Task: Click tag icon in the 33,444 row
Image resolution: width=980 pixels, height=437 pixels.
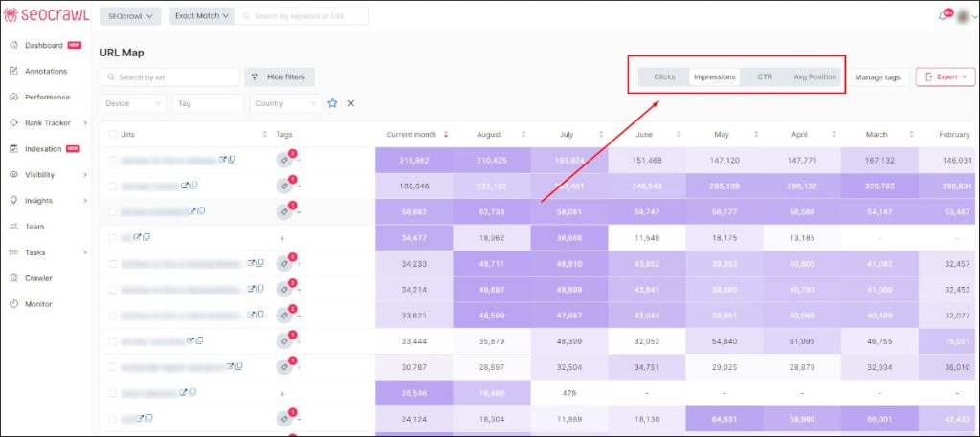Action: [285, 341]
